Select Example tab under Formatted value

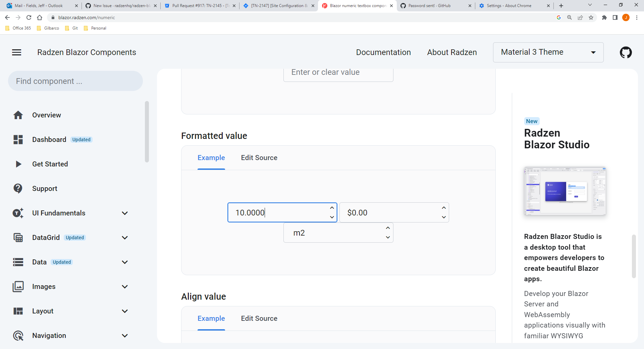[211, 158]
